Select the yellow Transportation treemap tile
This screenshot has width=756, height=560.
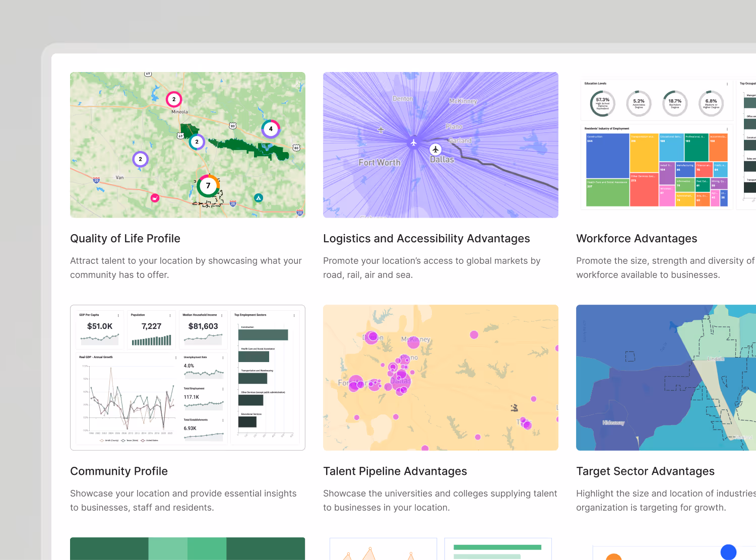[x=644, y=154]
